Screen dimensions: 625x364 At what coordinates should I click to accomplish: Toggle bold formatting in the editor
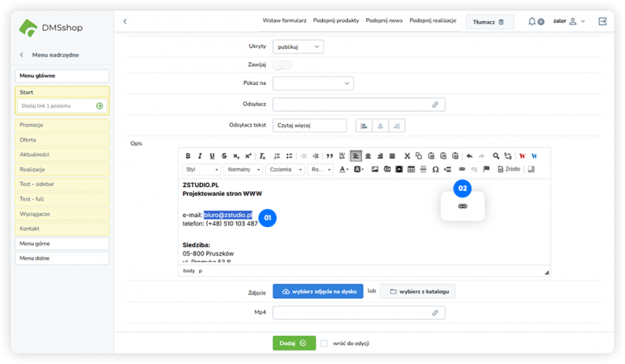tap(188, 156)
